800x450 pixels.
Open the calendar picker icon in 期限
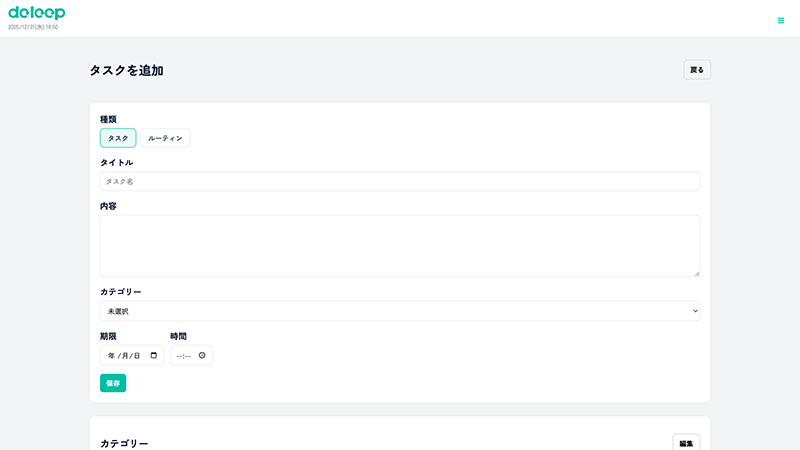(x=154, y=355)
